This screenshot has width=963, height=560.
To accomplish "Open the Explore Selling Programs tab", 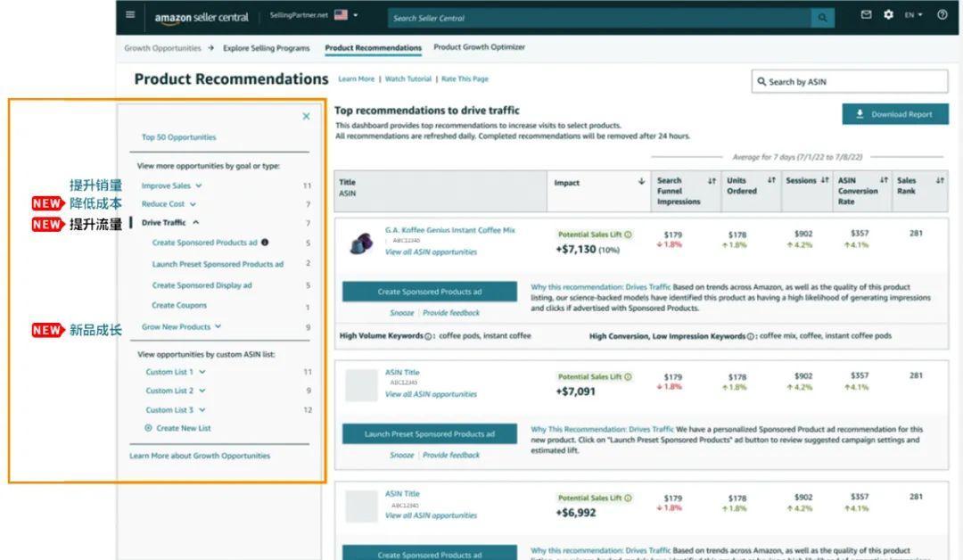I will click(266, 48).
